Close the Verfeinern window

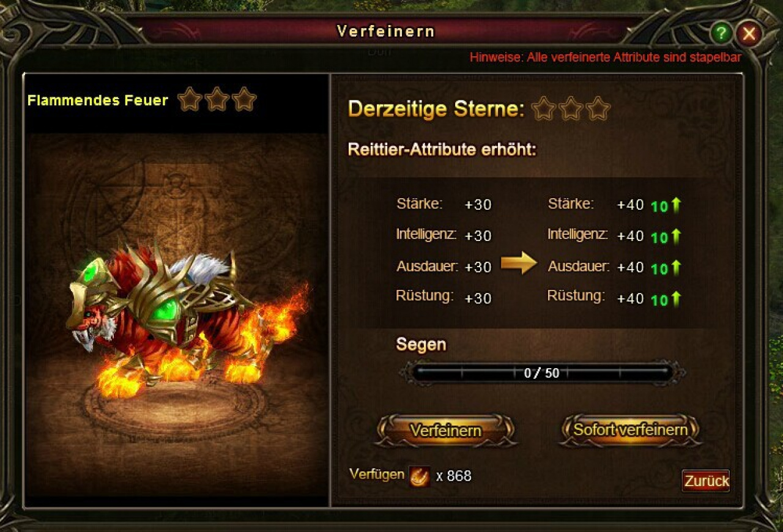tap(749, 33)
